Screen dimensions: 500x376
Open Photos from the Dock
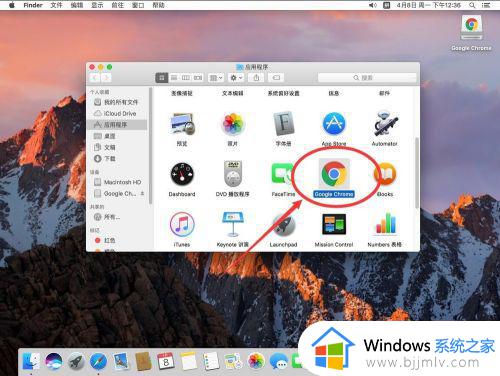click(256, 362)
